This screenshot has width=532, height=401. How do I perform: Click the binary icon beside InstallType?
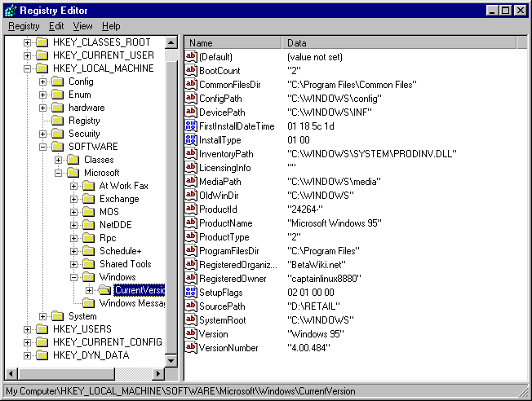191,140
